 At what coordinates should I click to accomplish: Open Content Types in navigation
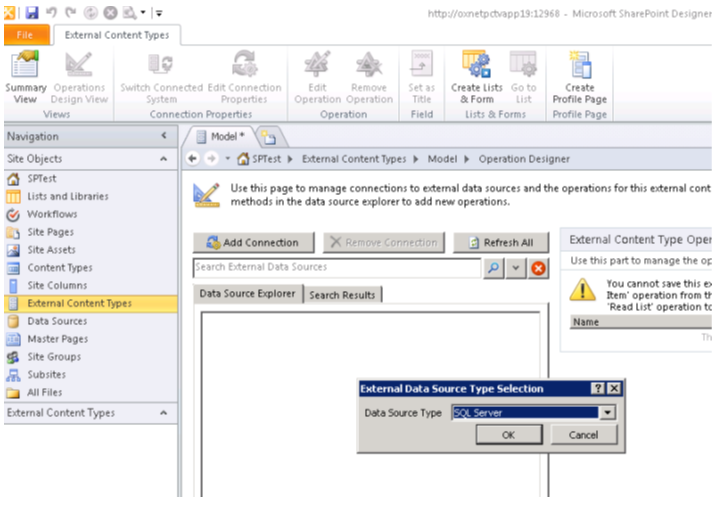[x=59, y=268]
